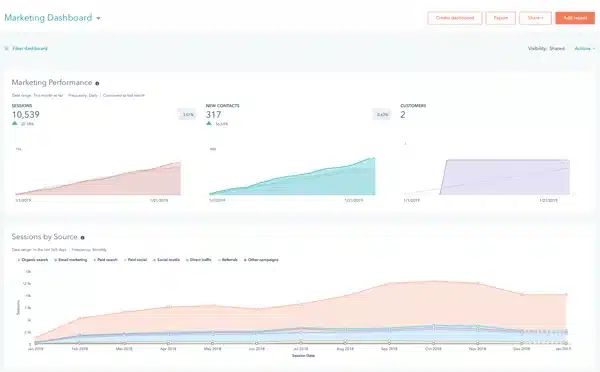Screen dimensions: 600x372
Task: Click the Sessions value 10,539
Action: coord(26,114)
